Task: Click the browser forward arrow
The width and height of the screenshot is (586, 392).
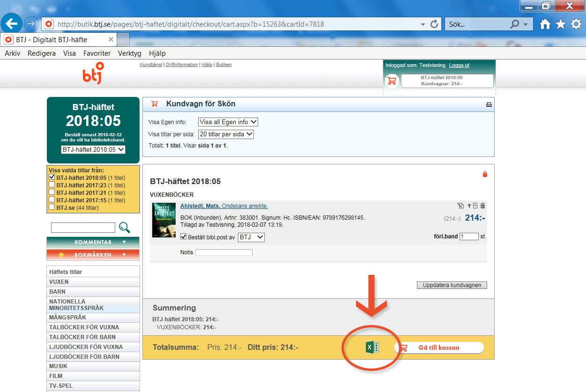Action: pos(31,23)
